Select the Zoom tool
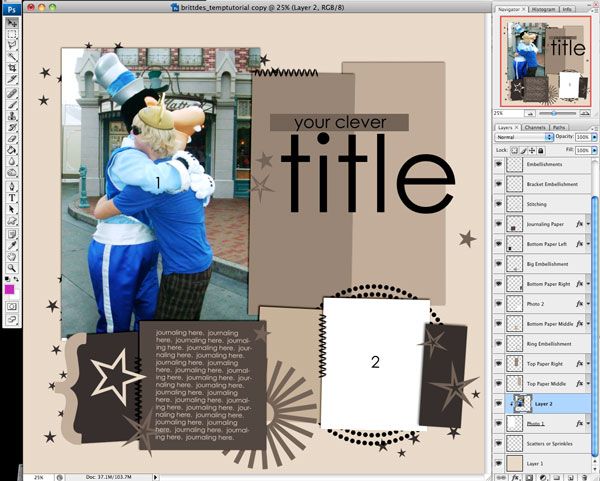The image size is (600, 481). click(12, 268)
